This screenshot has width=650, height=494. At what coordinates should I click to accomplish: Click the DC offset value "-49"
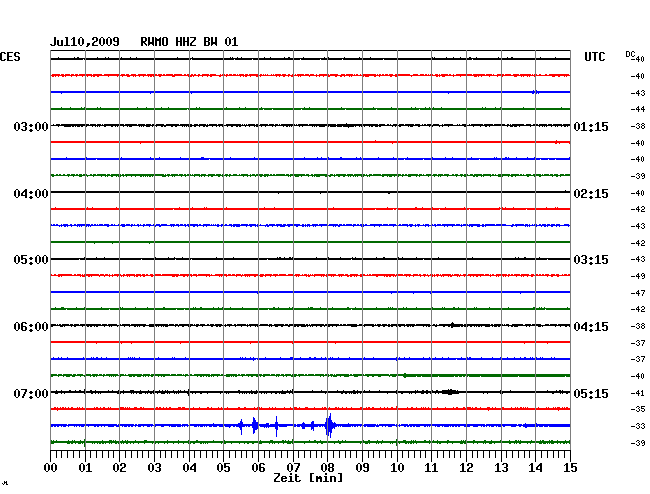click(x=638, y=276)
